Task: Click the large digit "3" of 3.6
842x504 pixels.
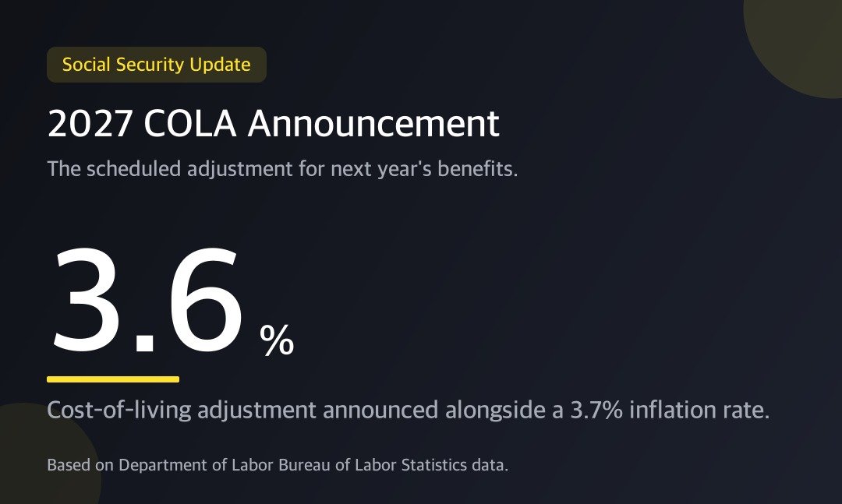Action: 86,299
